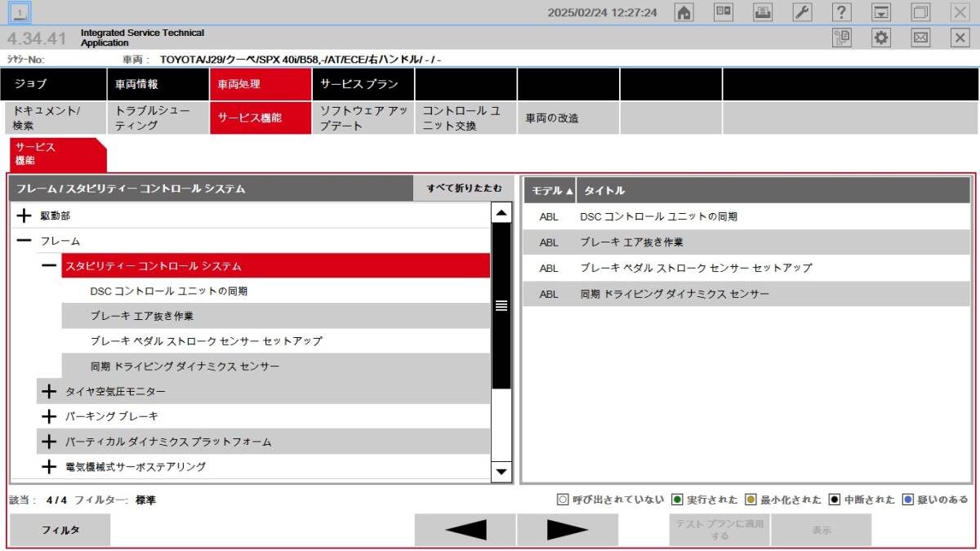Expand the パーキング ブレーキ node
This screenshot has width=980, height=551.
click(x=50, y=416)
